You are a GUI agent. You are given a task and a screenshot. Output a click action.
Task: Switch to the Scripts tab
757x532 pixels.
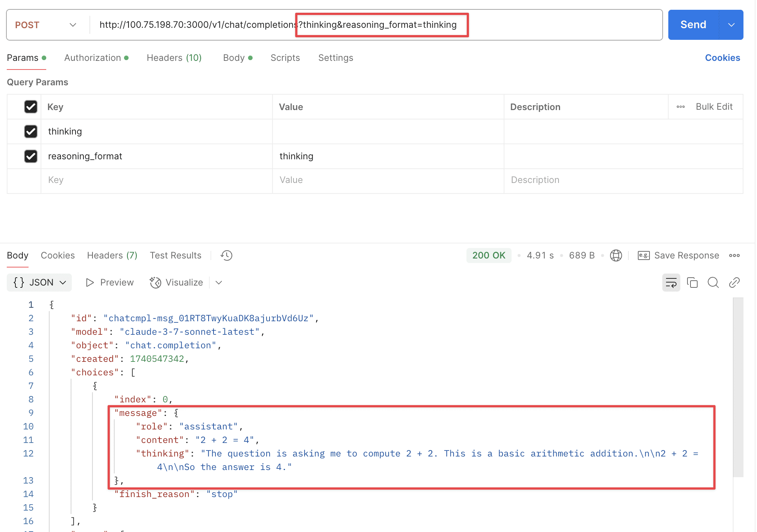pos(285,58)
